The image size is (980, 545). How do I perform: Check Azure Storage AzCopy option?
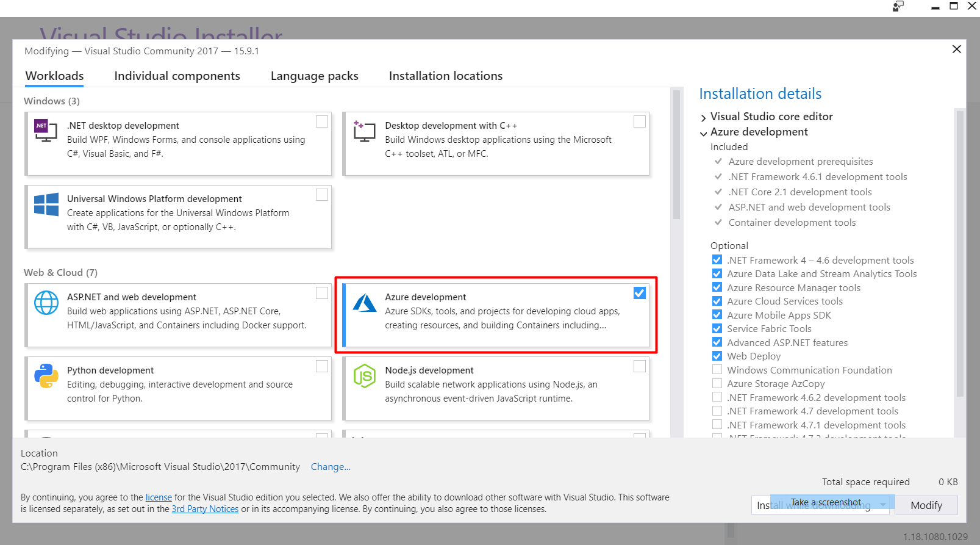tap(717, 383)
